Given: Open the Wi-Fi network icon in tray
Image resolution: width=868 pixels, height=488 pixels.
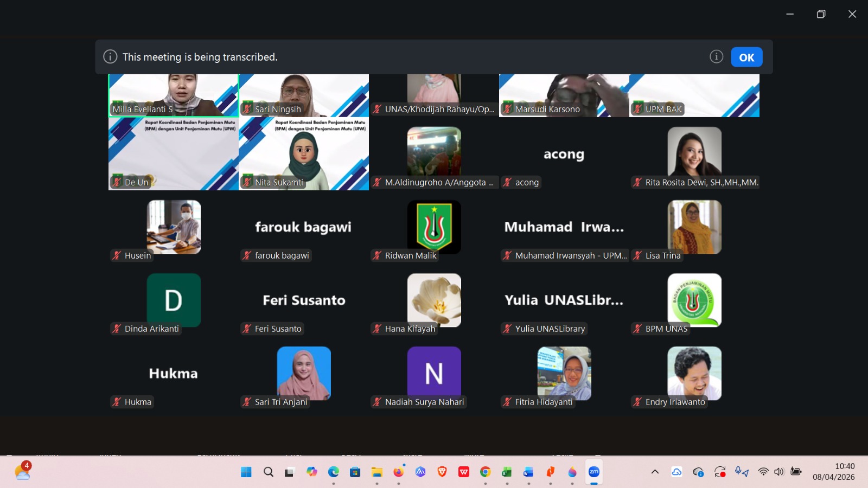Looking at the screenshot, I should tap(763, 472).
